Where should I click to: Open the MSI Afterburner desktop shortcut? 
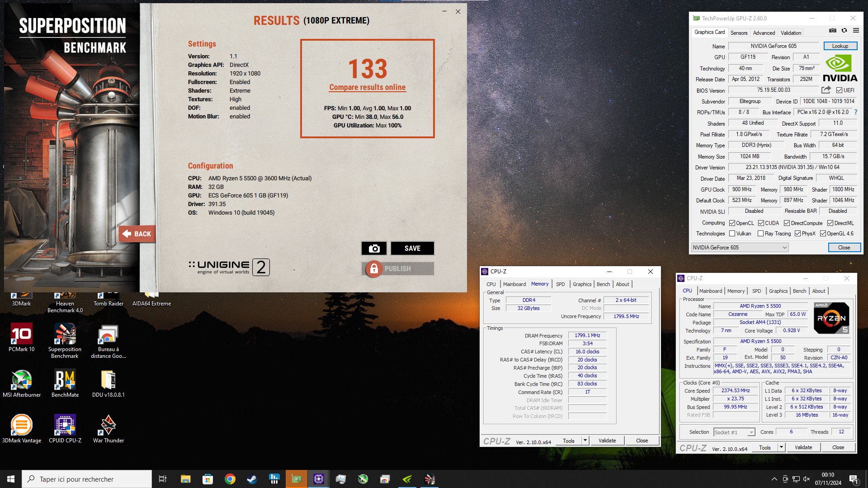(x=22, y=383)
